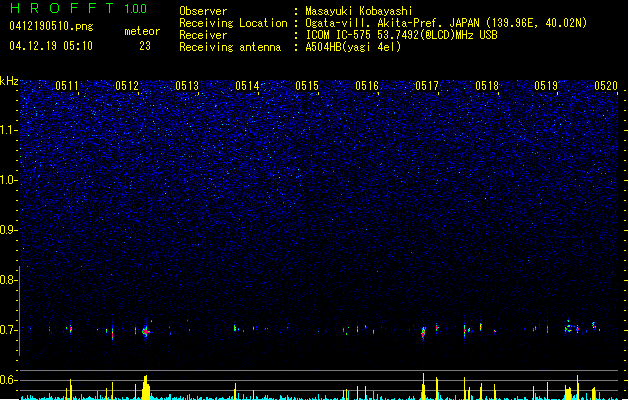Click the 0514 time marker
The image size is (629, 400).
247,86
